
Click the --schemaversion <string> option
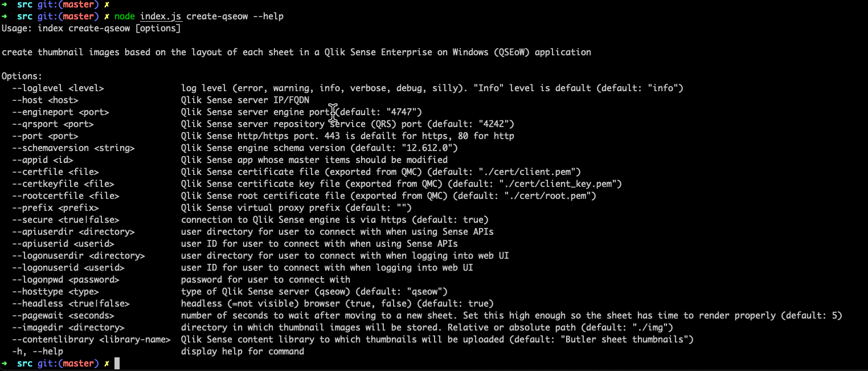tap(73, 148)
